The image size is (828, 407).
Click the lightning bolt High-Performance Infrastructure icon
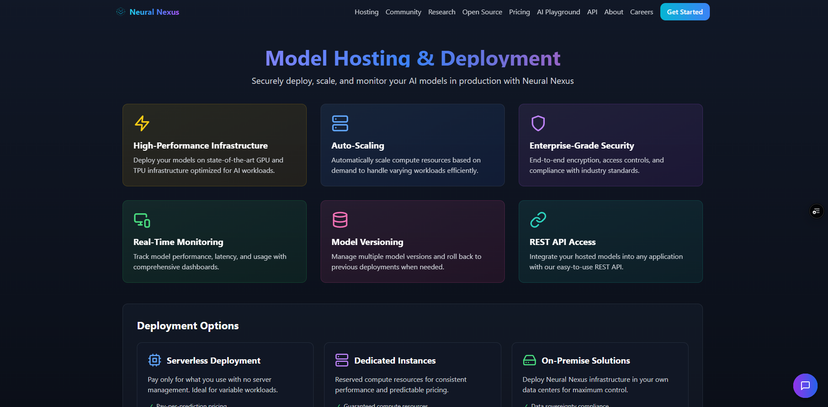[142, 123]
